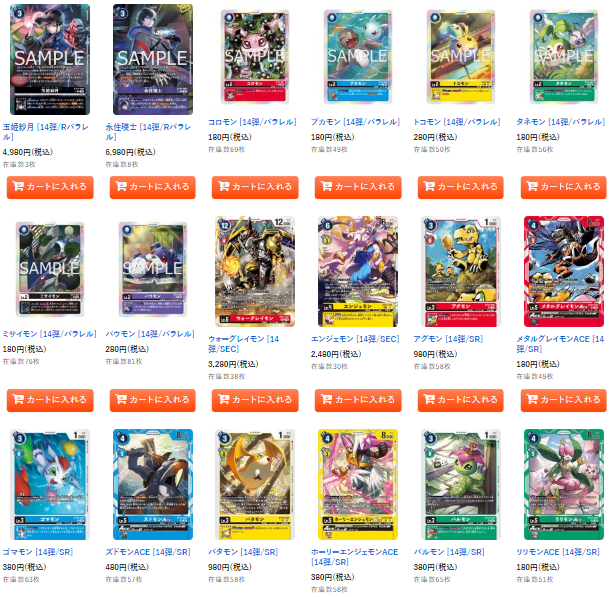The width and height of the screenshot is (610, 597).
Task: View the ズドモンACE card image
Action: coord(153,484)
